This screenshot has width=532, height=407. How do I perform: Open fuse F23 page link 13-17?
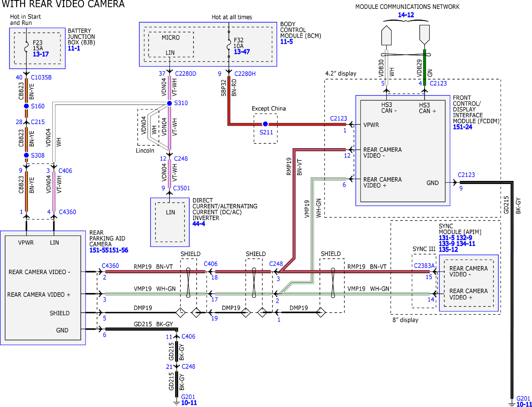tap(41, 54)
